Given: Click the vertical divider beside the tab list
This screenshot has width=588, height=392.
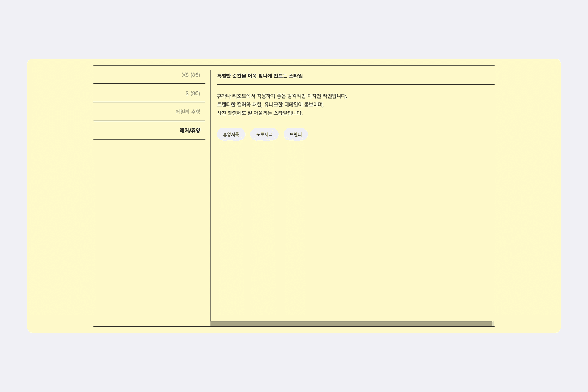Looking at the screenshot, I should tap(210, 218).
